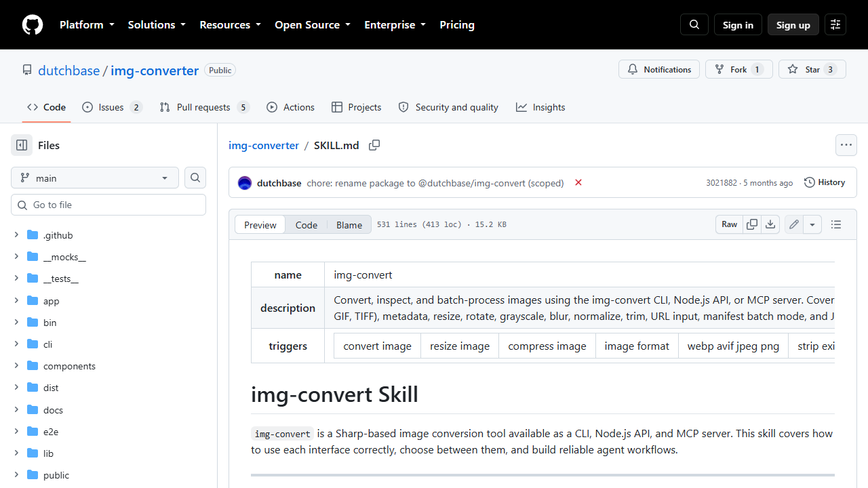This screenshot has height=488, width=868.
Task: Expand the __tests__ folder
Action: (17, 279)
